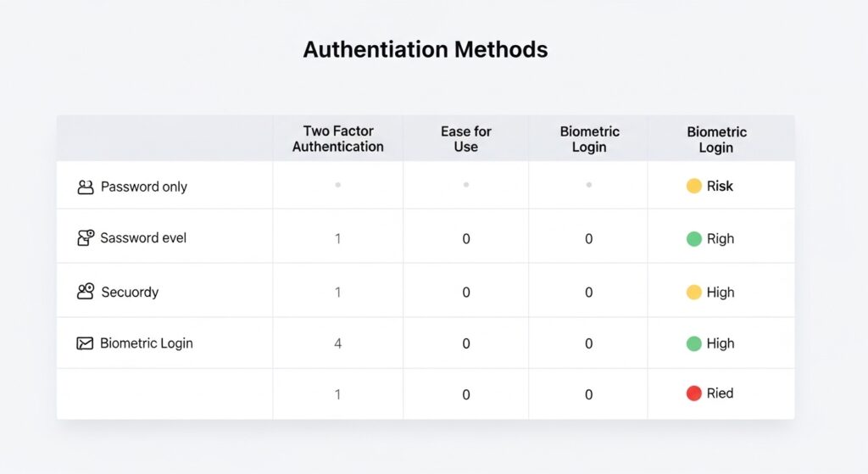Click the value 4 in Biometric Login row

(x=337, y=343)
